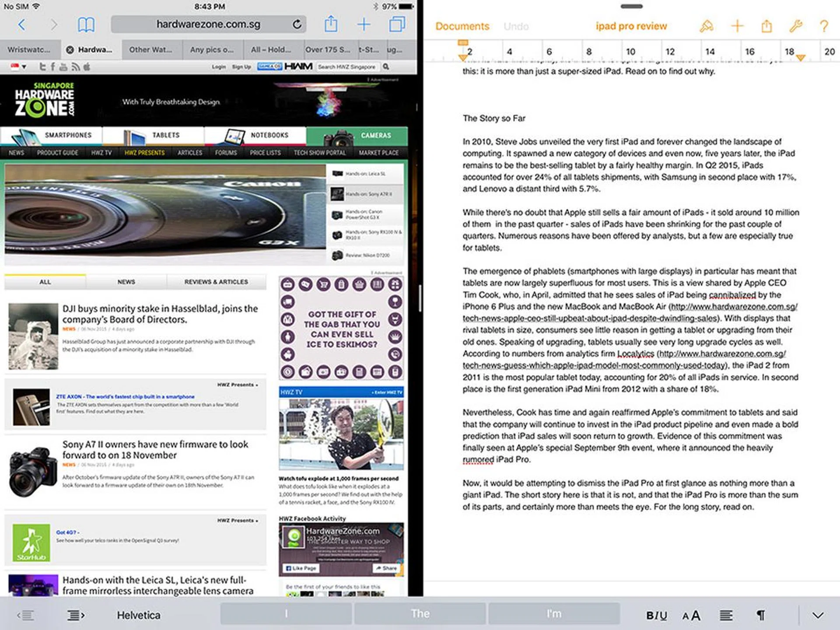
Task: Open the Pages format paintbrush icon
Action: 706,26
